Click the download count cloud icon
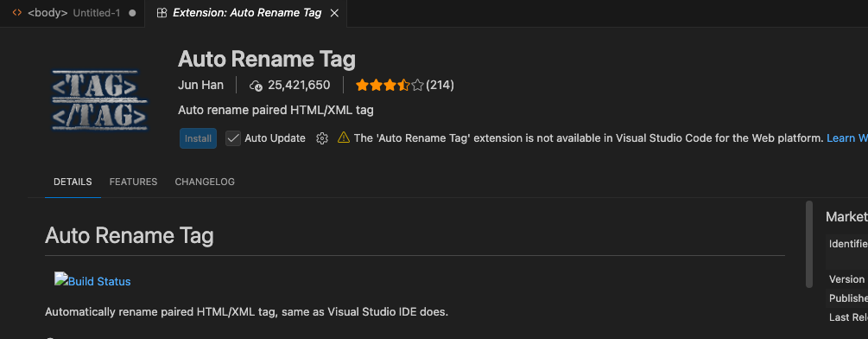Image resolution: width=868 pixels, height=339 pixels. pyautogui.click(x=256, y=86)
